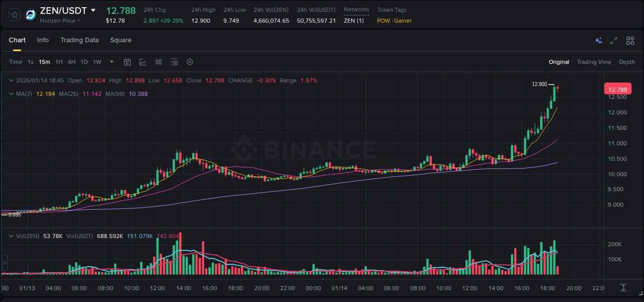The width and height of the screenshot is (644, 302).
Task: Click the Horizen coin logo
Action: pyautogui.click(x=30, y=14)
